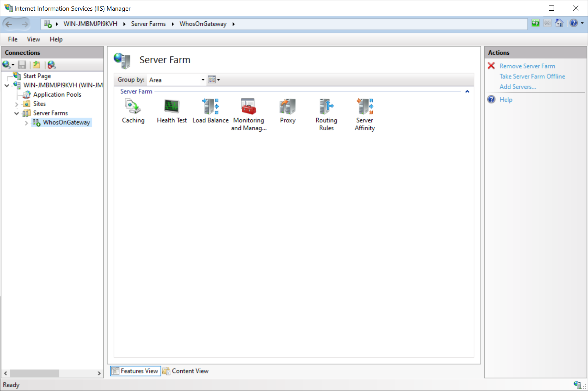
Task: Click WIN-JMBMJPI9KVH in address breadcrumb
Action: tap(90, 24)
